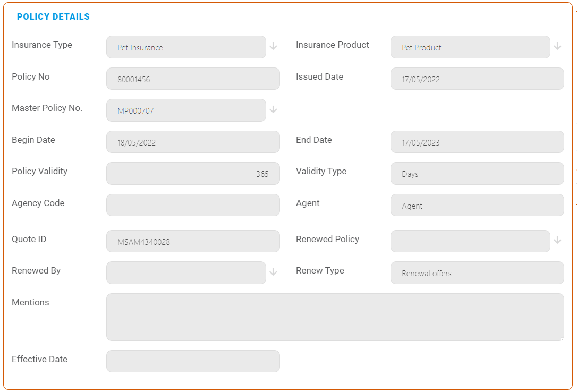Open the Insurance Type dropdown arrow
This screenshot has width=577, height=392.
tap(273, 47)
